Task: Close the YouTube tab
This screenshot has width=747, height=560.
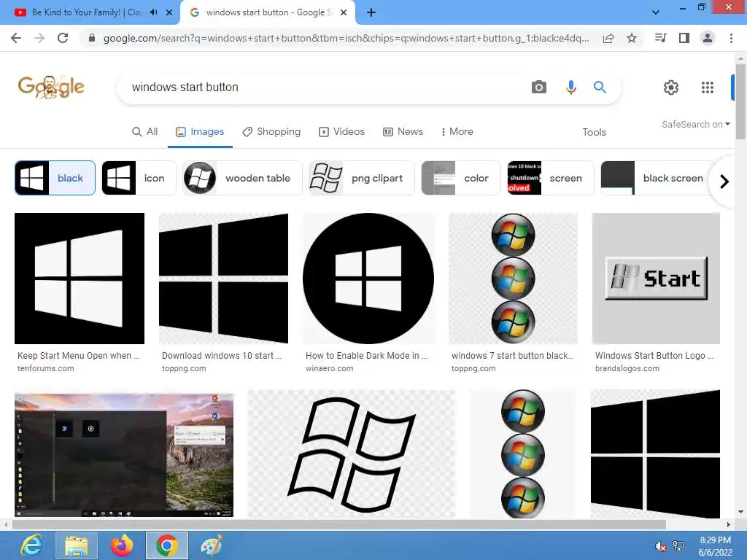Action: point(169,12)
